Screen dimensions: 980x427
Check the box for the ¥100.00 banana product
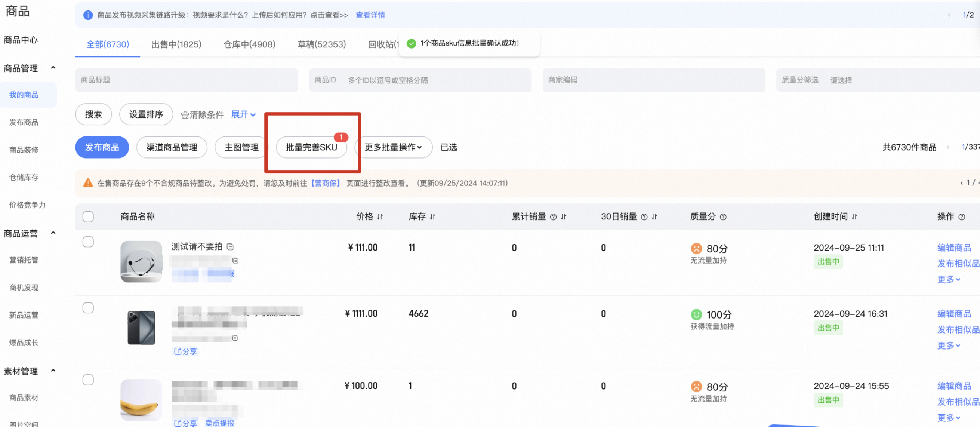coord(88,380)
